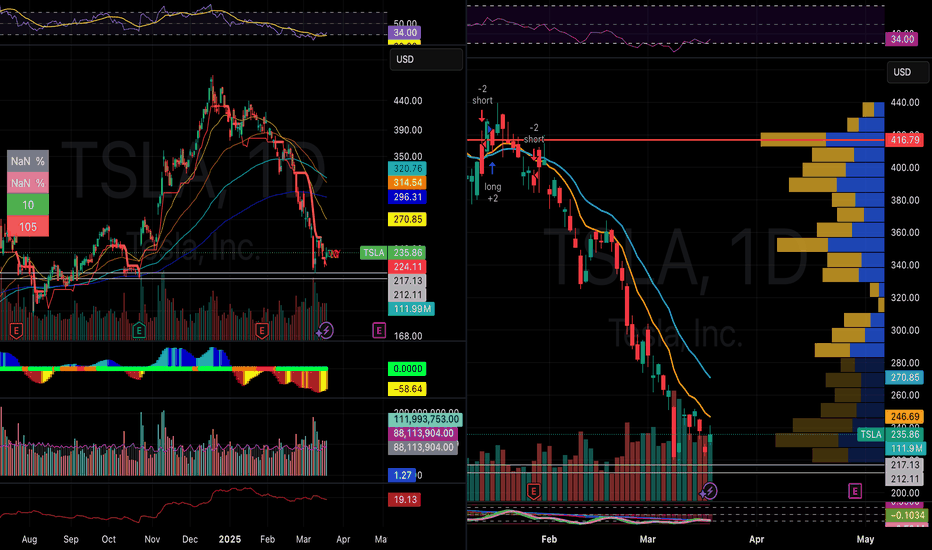
Task: Open the USD currency selector on left chart
Action: [426, 59]
